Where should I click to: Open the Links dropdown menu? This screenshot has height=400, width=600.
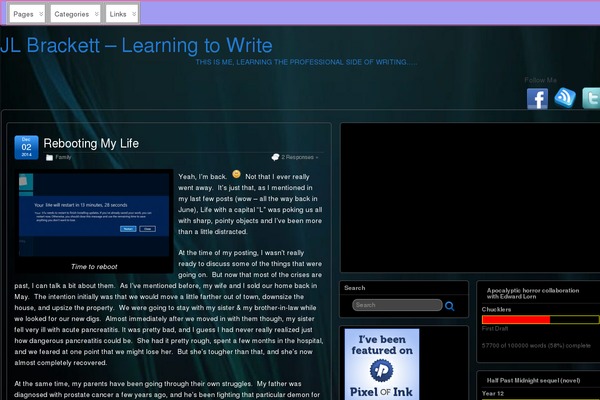[x=122, y=14]
